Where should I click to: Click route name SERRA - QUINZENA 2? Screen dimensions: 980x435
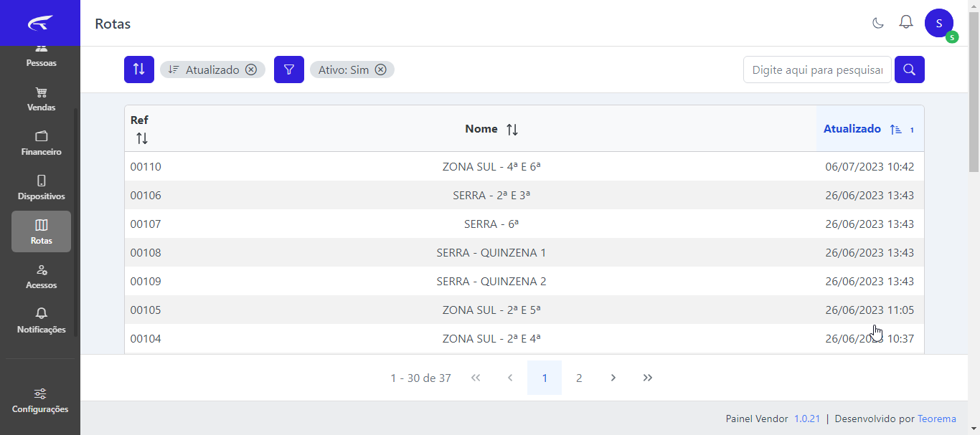click(491, 282)
